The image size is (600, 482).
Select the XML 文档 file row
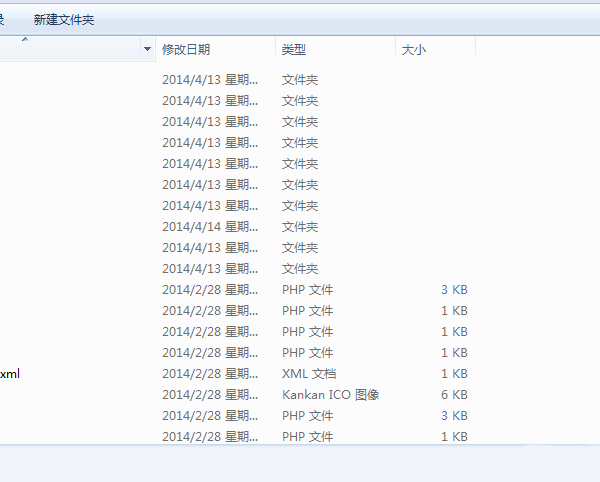coord(308,374)
